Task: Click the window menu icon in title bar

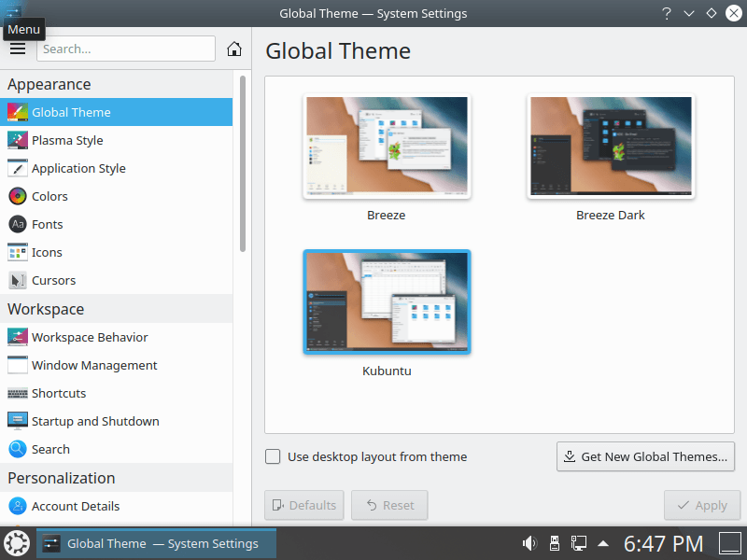Action: point(13,11)
